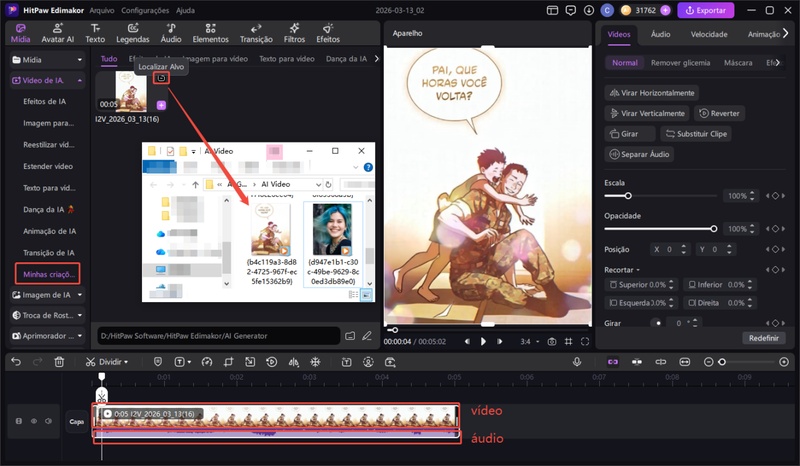Switch to the Máscara tab
Screen dimensions: 800x466
point(738,63)
